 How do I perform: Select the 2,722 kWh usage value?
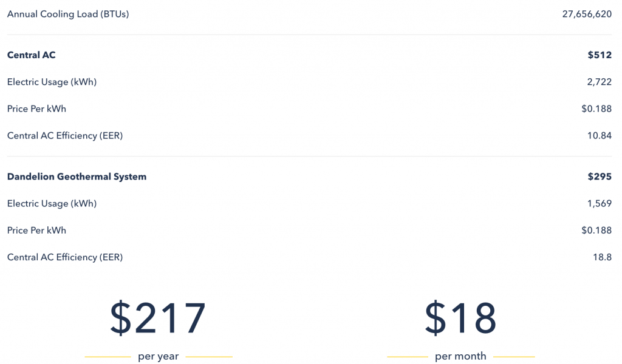[599, 82]
